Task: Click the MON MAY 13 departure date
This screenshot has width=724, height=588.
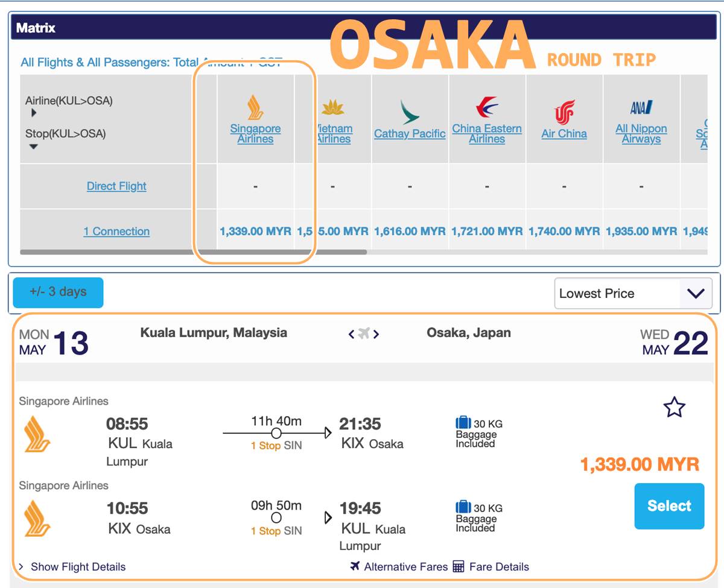Action: coord(54,343)
